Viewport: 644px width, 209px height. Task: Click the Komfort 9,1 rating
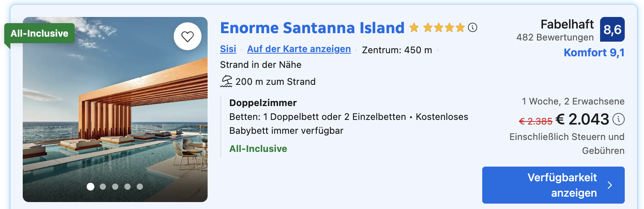(594, 52)
